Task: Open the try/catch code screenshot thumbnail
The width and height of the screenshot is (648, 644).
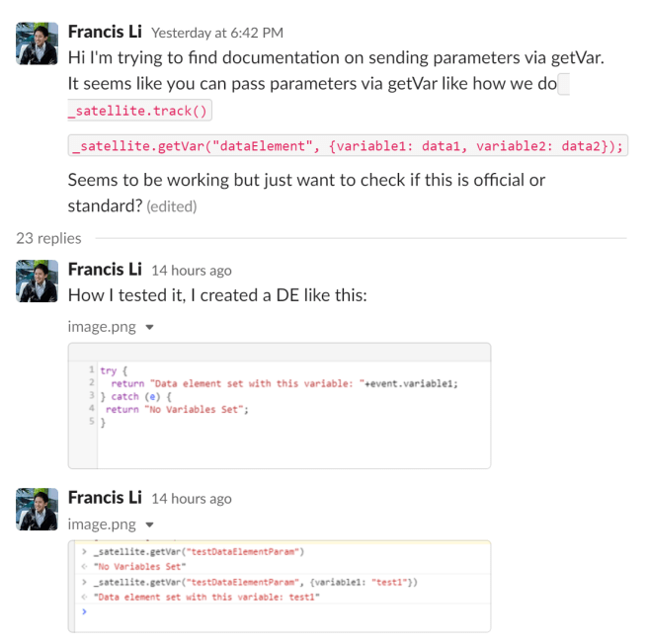Action: 280,405
